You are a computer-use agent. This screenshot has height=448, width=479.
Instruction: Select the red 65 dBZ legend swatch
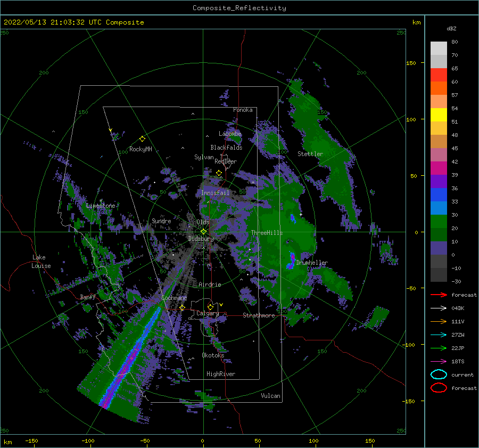[x=439, y=75]
